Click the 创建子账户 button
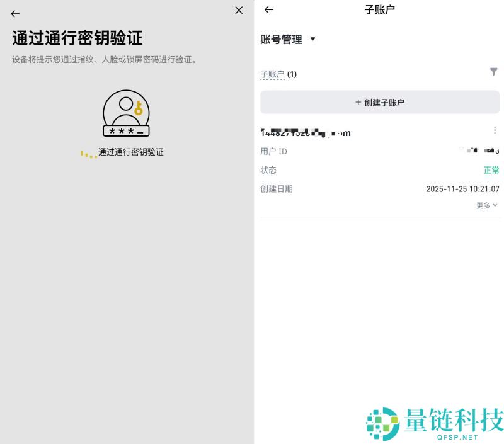The height and width of the screenshot is (444, 504). [380, 102]
